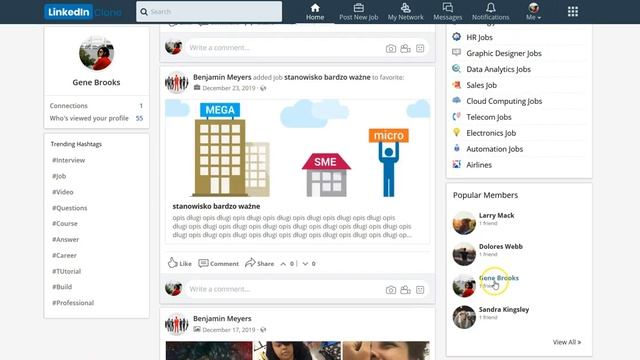Image resolution: width=640 pixels, height=360 pixels.
Task: Select the #Build hashtag
Action: [x=62, y=287]
